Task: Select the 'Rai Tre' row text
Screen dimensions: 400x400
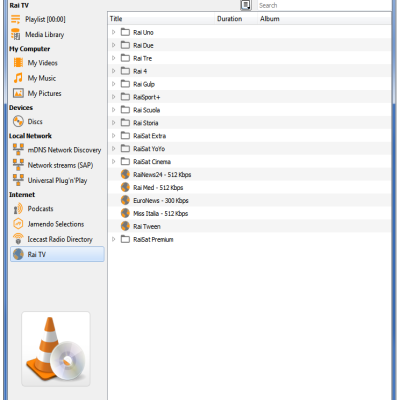Action: pos(142,58)
